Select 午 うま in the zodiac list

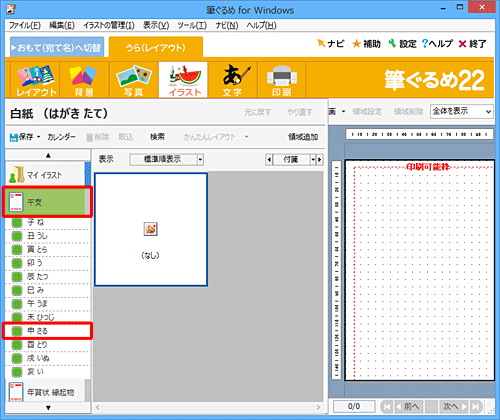[x=48, y=304]
